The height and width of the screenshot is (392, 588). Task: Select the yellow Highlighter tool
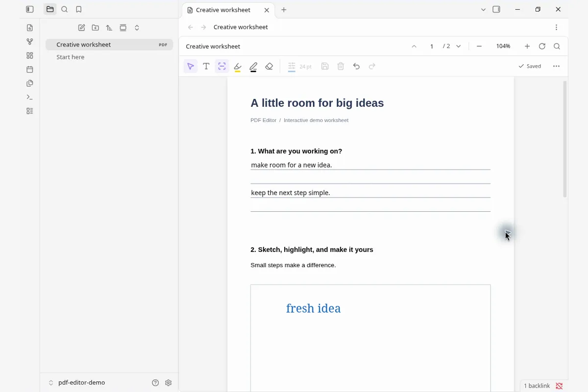click(x=238, y=67)
